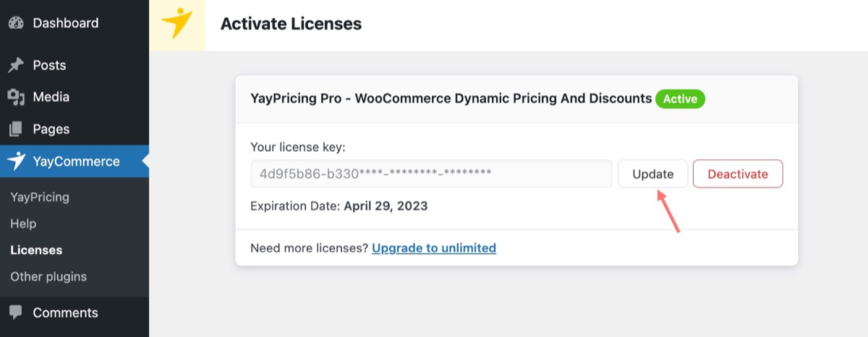Image resolution: width=868 pixels, height=337 pixels.
Task: Click the Media library icon
Action: tap(16, 97)
